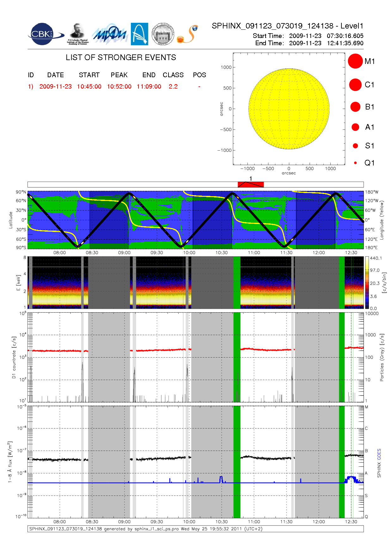Click the event peak time 10:52:00
392x555 pixels.
[119, 87]
